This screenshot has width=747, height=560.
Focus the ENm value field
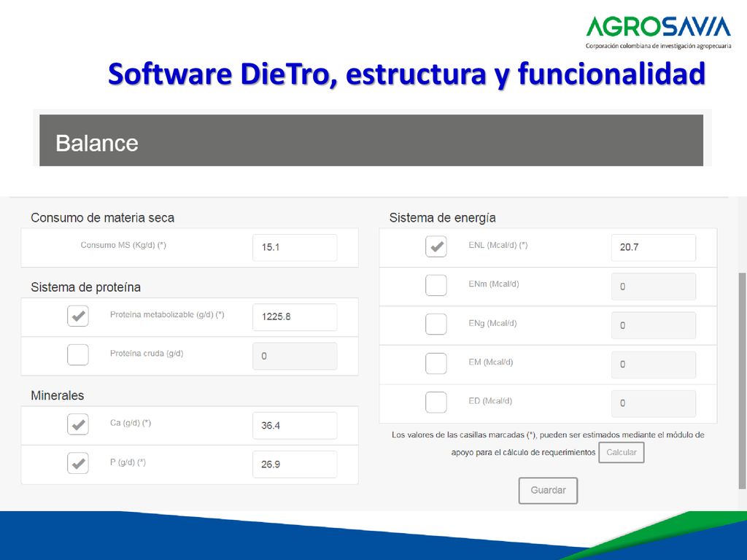pyautogui.click(x=654, y=287)
